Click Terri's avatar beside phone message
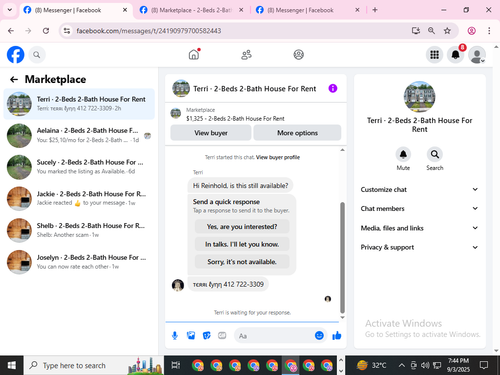 178,285
